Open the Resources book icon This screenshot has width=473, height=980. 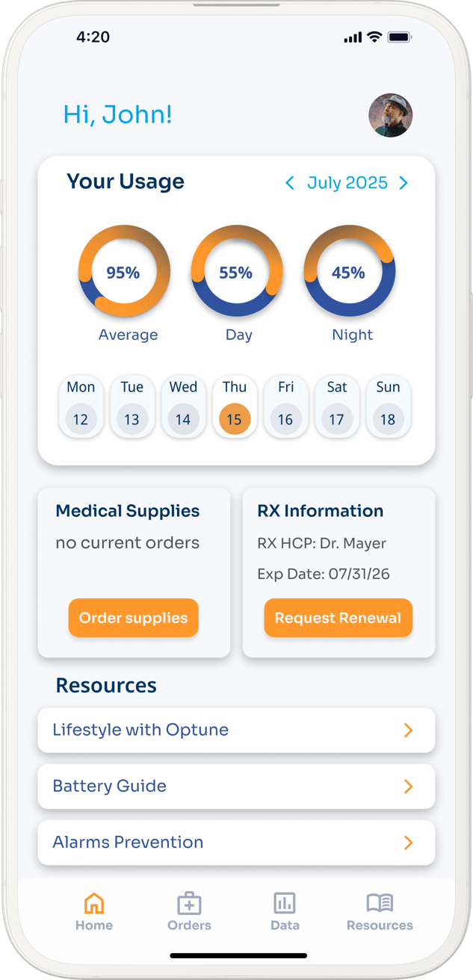pyautogui.click(x=380, y=903)
